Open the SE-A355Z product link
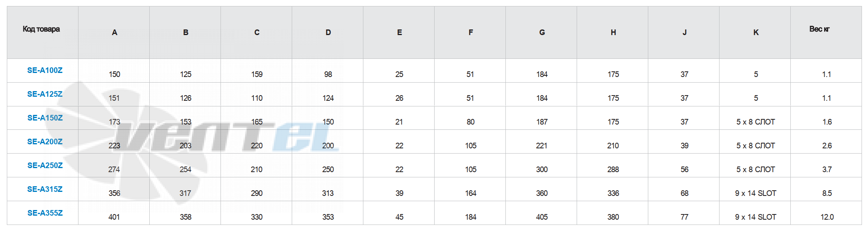Screen dimensions: 868x233 [x=45, y=213]
